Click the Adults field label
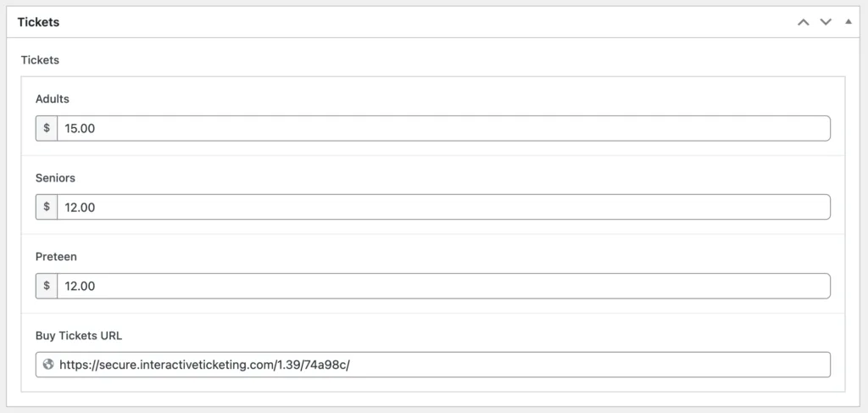The image size is (868, 413). 53,99
